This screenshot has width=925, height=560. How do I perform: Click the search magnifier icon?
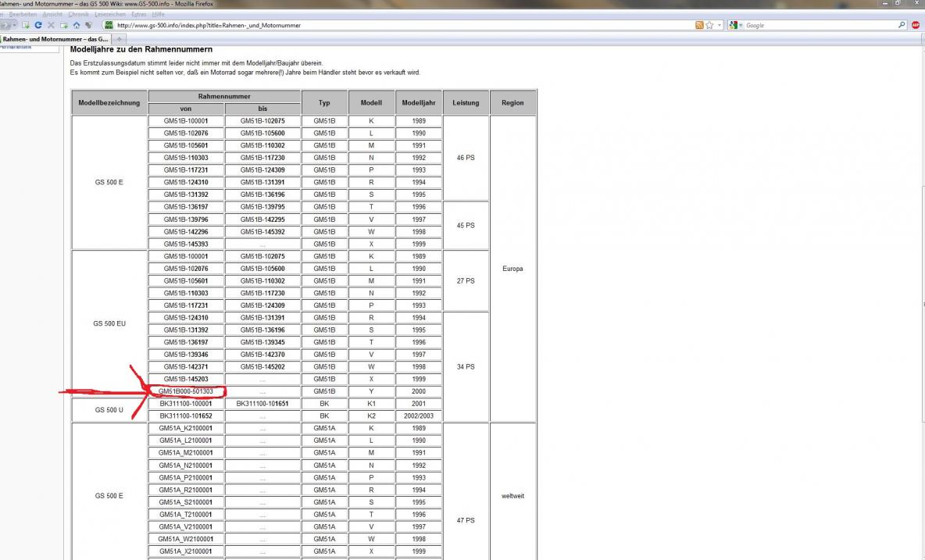[903, 25]
